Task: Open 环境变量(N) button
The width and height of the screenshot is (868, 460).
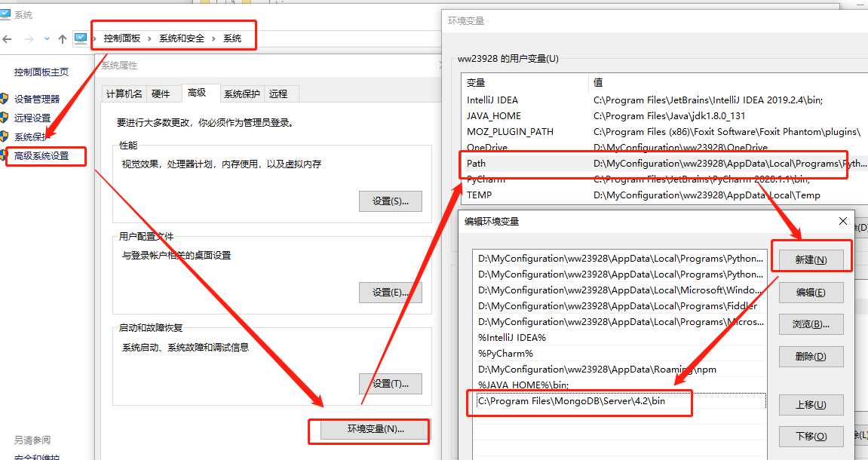Action: (x=376, y=429)
